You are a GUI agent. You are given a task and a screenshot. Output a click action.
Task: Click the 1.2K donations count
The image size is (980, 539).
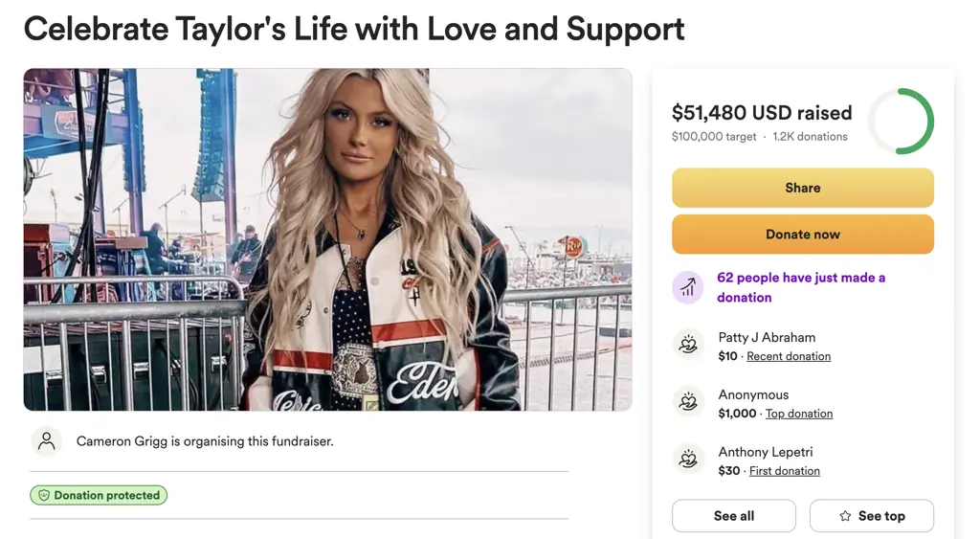pyautogui.click(x=810, y=137)
